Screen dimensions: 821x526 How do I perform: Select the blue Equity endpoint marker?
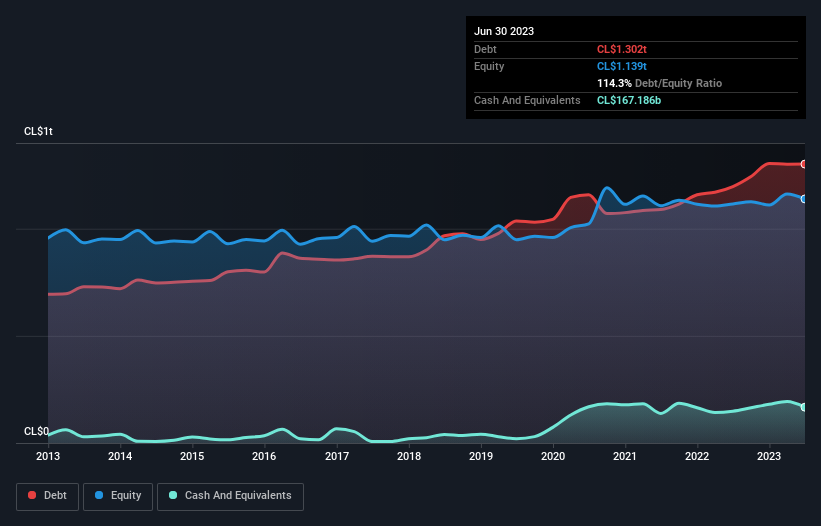tap(804, 199)
